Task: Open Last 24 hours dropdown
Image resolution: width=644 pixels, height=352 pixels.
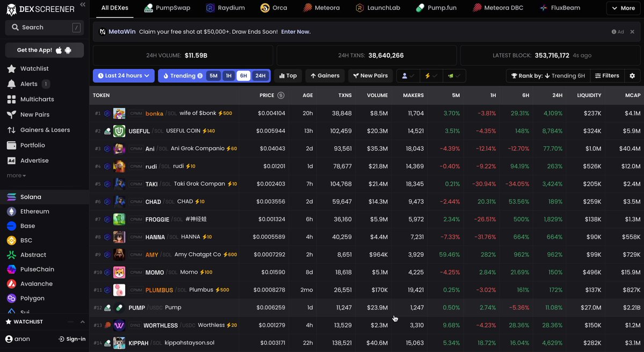Action: click(x=124, y=76)
